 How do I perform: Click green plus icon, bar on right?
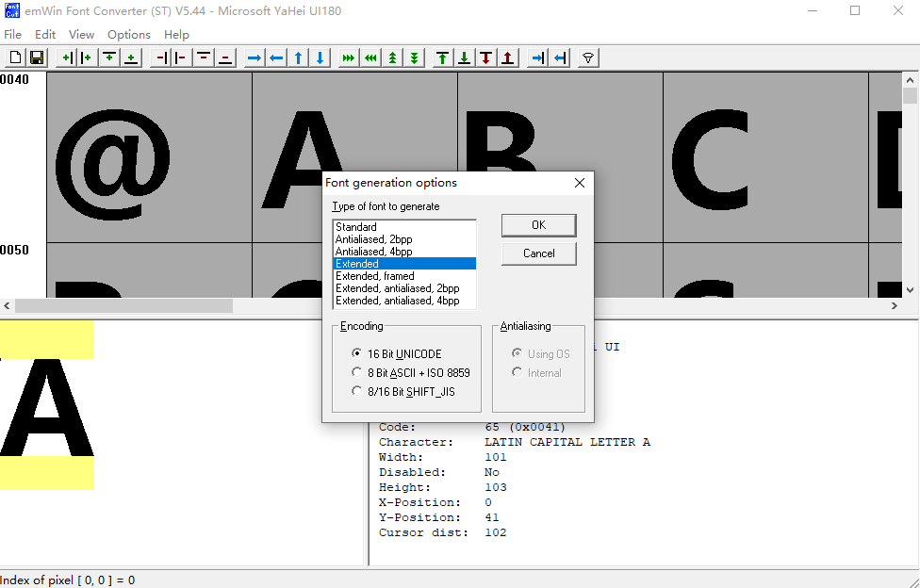67,57
